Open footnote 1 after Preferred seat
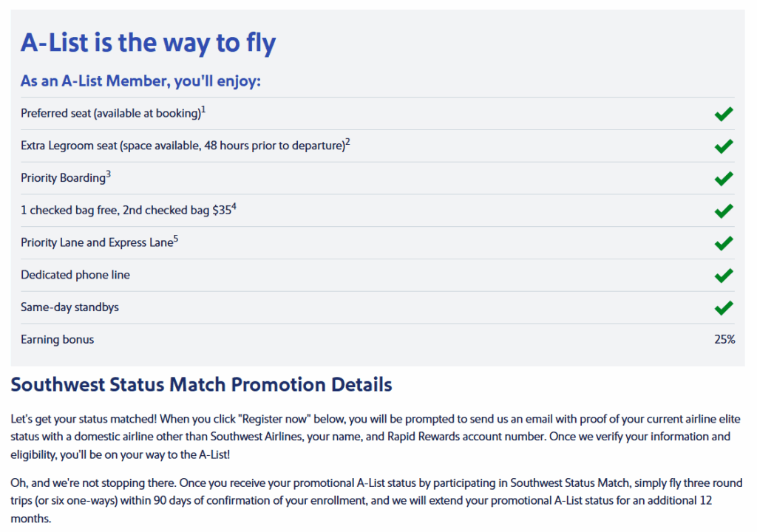Screen dimensions: 757x532 [203, 109]
